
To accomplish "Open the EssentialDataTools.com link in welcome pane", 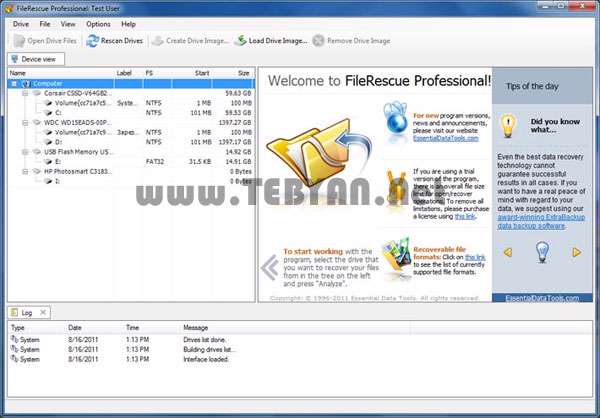I will click(x=445, y=139).
